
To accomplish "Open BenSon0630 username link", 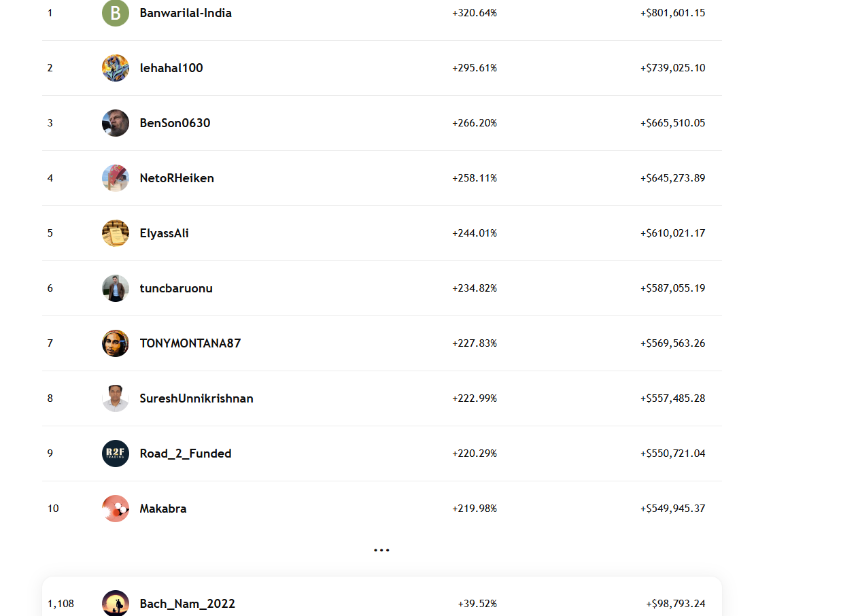I will point(175,123).
